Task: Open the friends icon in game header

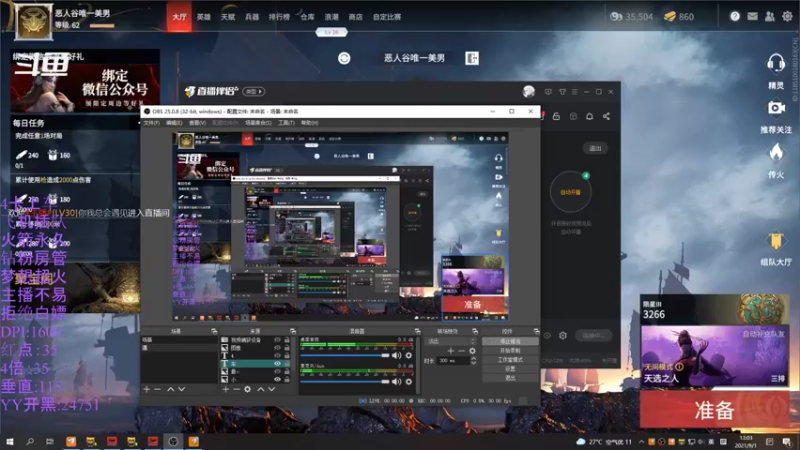Action: [x=769, y=16]
